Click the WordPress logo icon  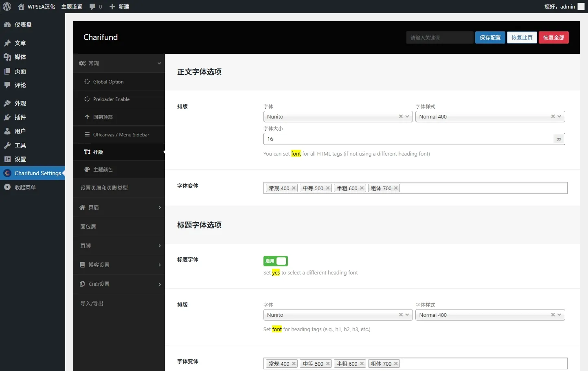tap(7, 7)
